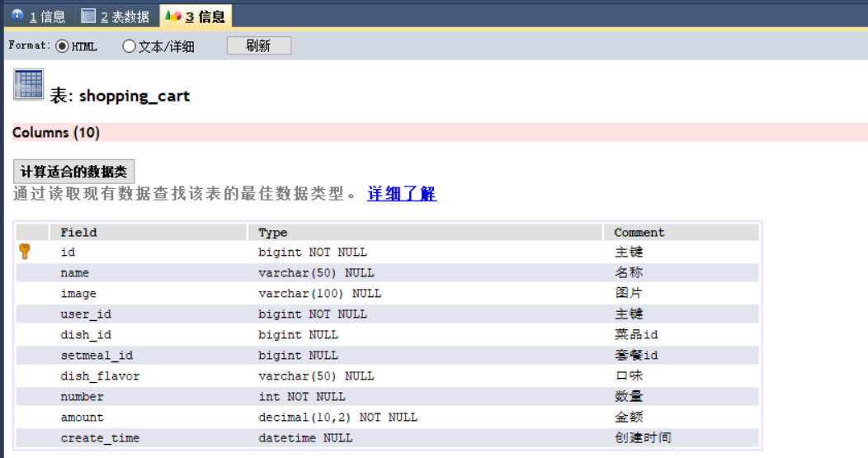This screenshot has height=458, width=868.
Task: Click the '名称' comment cell
Action: pos(682,272)
